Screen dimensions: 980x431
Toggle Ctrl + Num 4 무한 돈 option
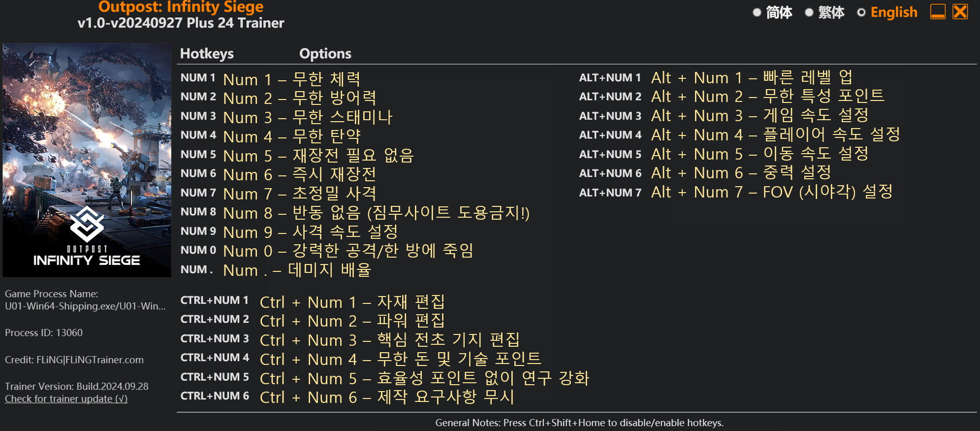pyautogui.click(x=401, y=359)
